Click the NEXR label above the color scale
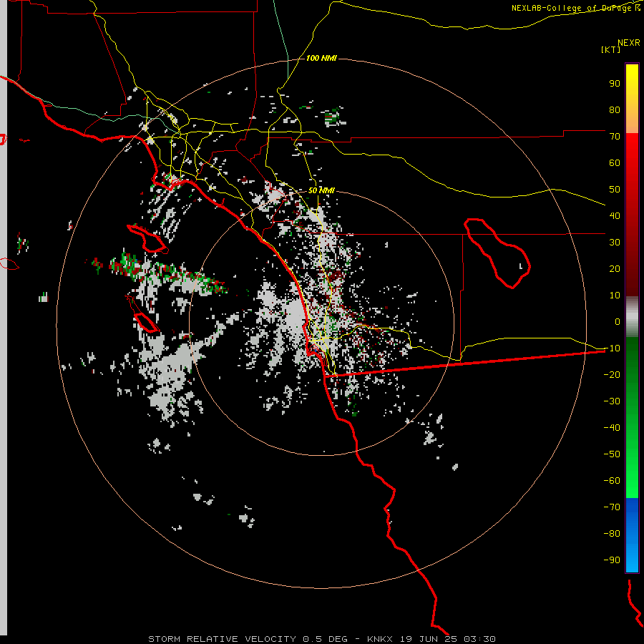This screenshot has height=644, width=644. click(628, 43)
